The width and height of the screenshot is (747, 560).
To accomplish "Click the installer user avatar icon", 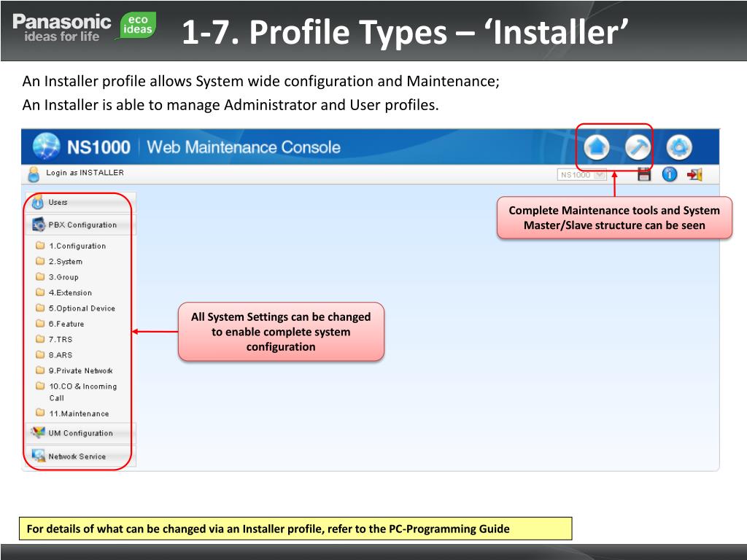I will click(x=34, y=174).
